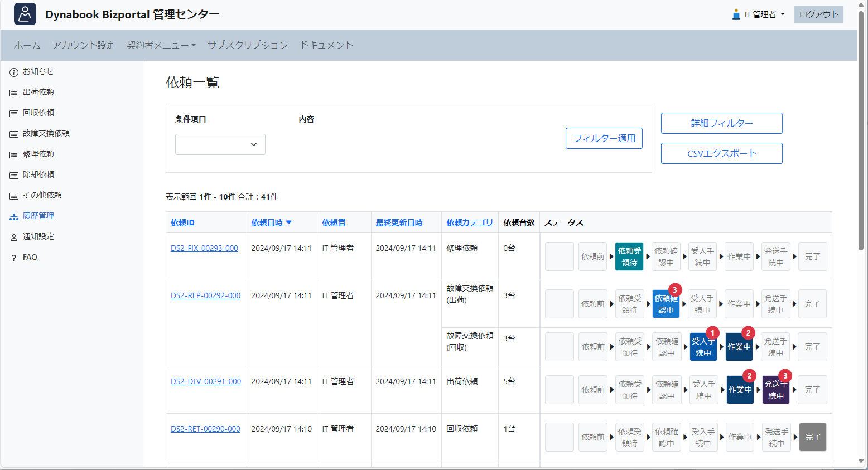Open the 条件項目 dropdown
Image resolution: width=868 pixels, height=470 pixels.
click(220, 144)
